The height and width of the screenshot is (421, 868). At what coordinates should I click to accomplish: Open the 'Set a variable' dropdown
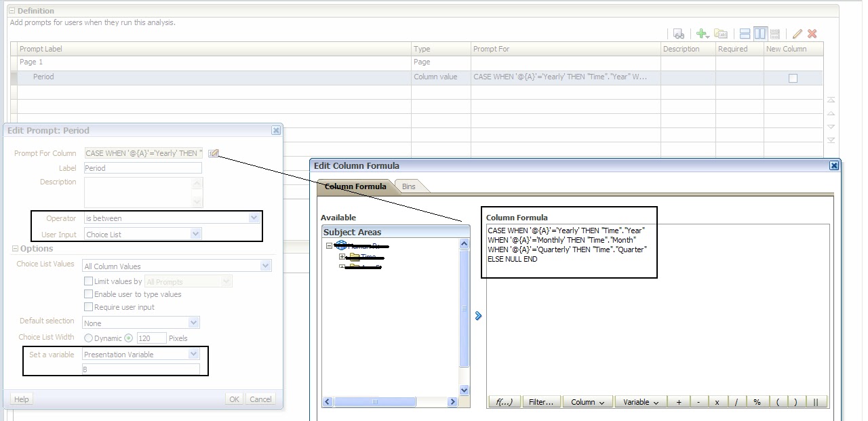[x=195, y=354]
